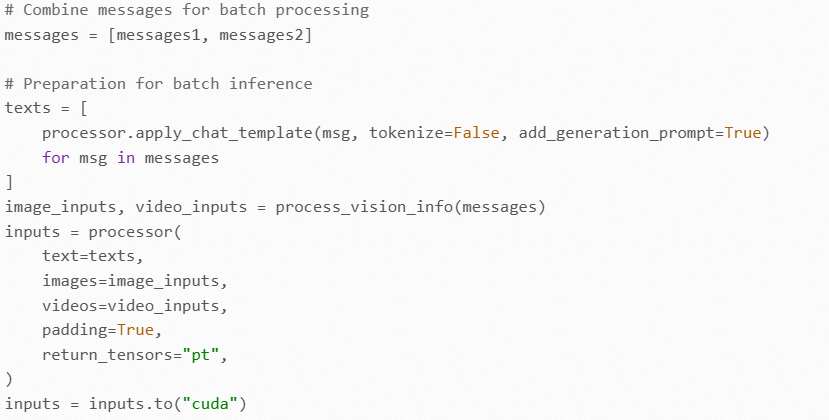829x420 pixels.
Task: Click the green "cuda" string
Action: coord(210,404)
